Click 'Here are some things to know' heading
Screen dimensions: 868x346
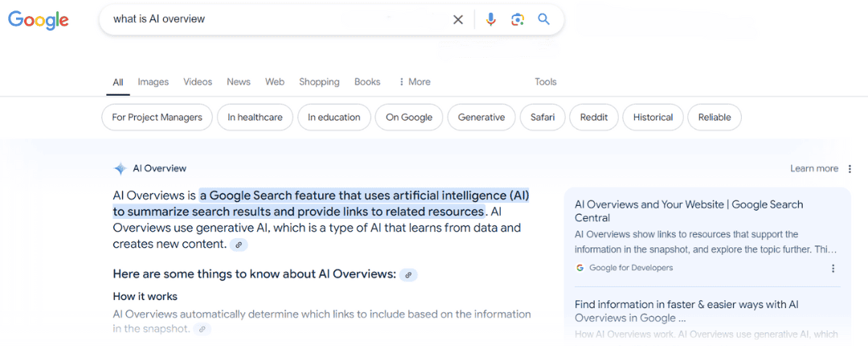[255, 274]
